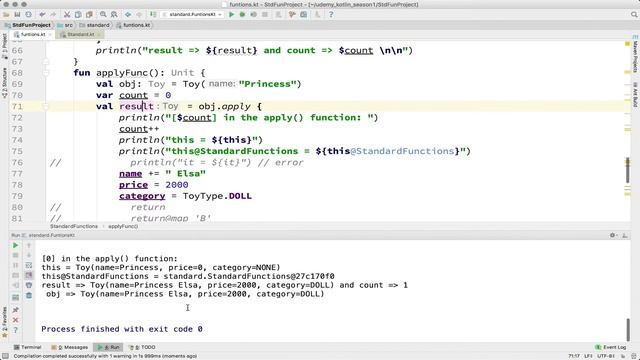Hide the Run tool window with the hide icon
The height and width of the screenshot is (360, 640).
(x=625, y=236)
